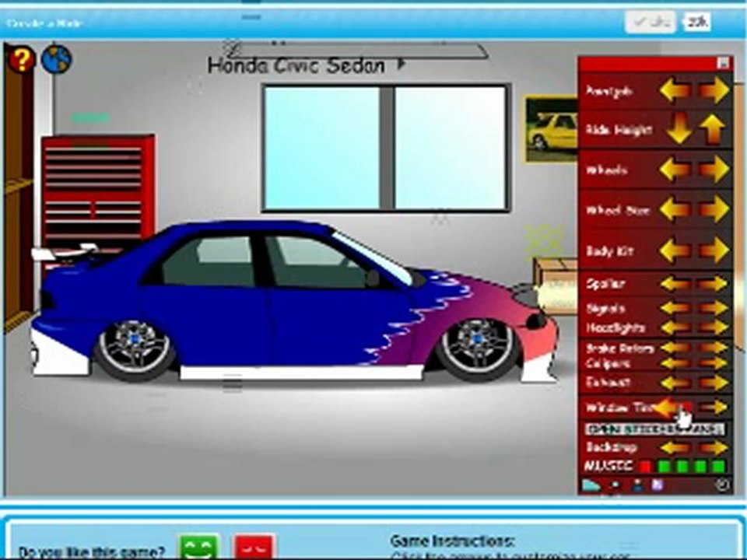
Task: Click the MUSIC label
Action: pos(608,466)
